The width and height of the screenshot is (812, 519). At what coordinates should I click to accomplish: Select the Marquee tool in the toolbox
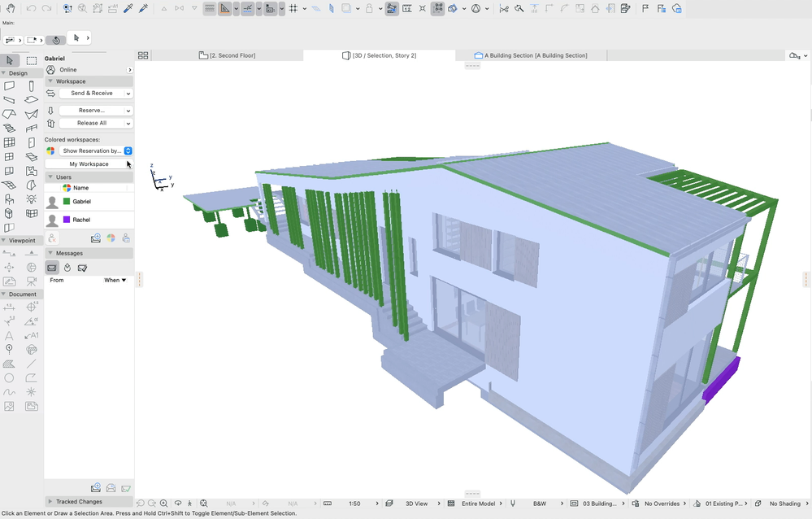32,60
